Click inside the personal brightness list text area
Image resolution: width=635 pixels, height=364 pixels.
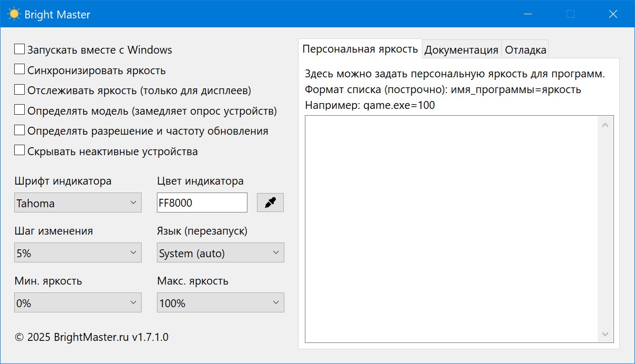pos(452,229)
